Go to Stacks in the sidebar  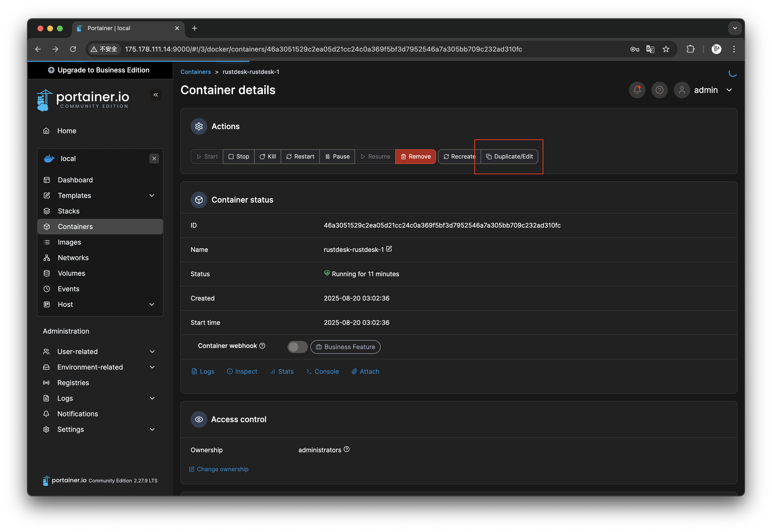coord(69,211)
